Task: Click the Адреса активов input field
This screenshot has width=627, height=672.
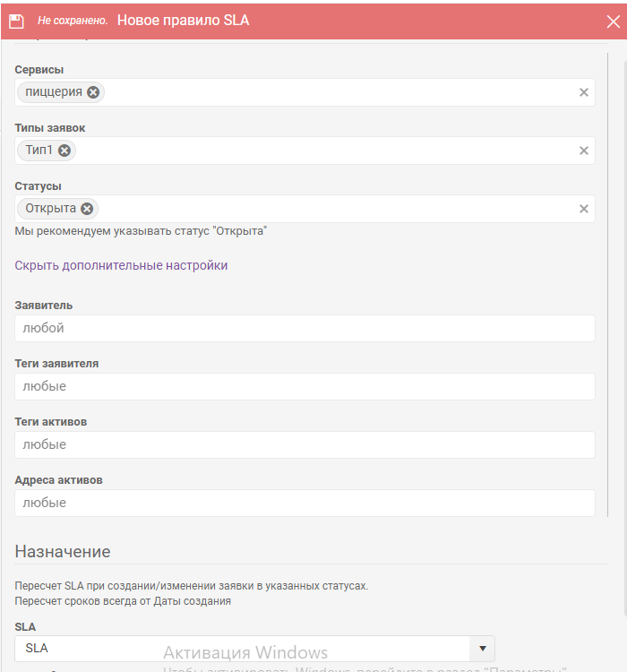Action: click(305, 504)
